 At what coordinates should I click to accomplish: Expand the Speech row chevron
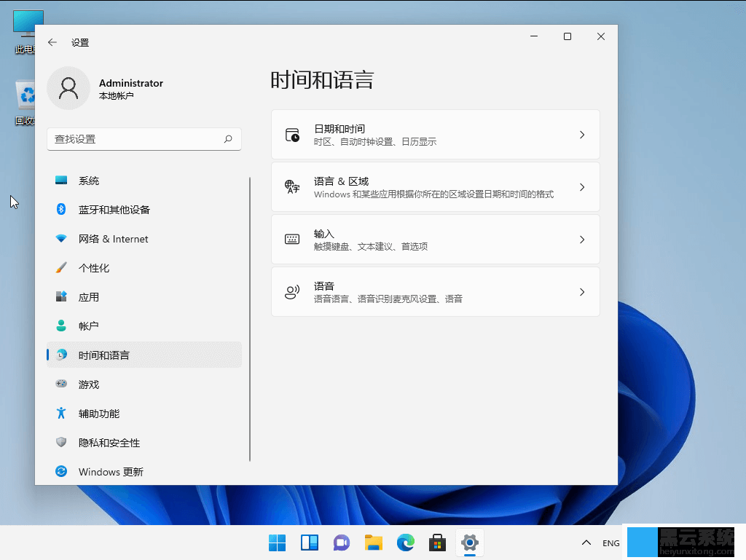click(x=581, y=292)
